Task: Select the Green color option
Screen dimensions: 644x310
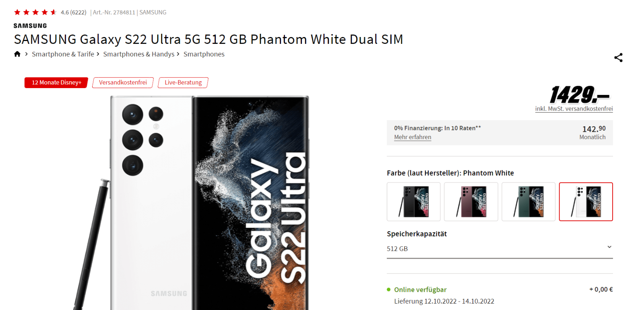Action: 528,202
